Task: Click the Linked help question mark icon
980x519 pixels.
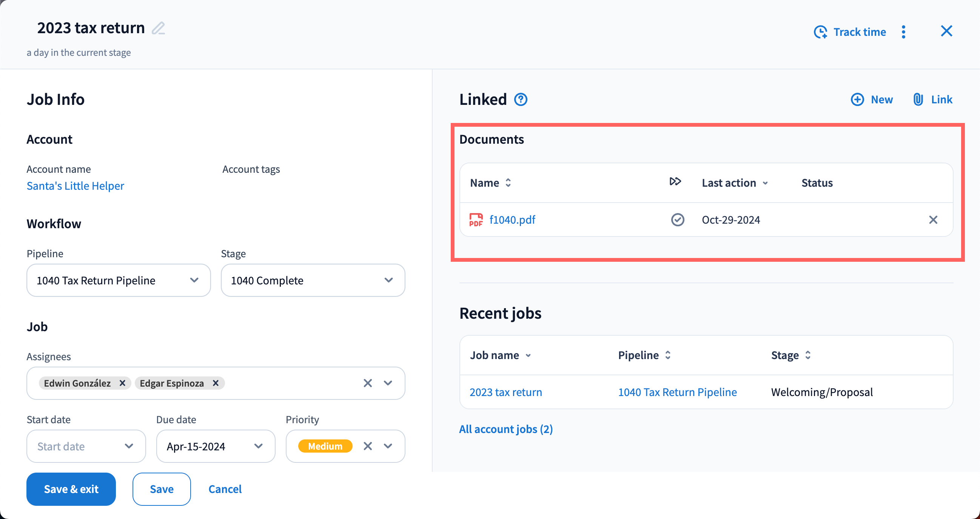Action: 521,100
